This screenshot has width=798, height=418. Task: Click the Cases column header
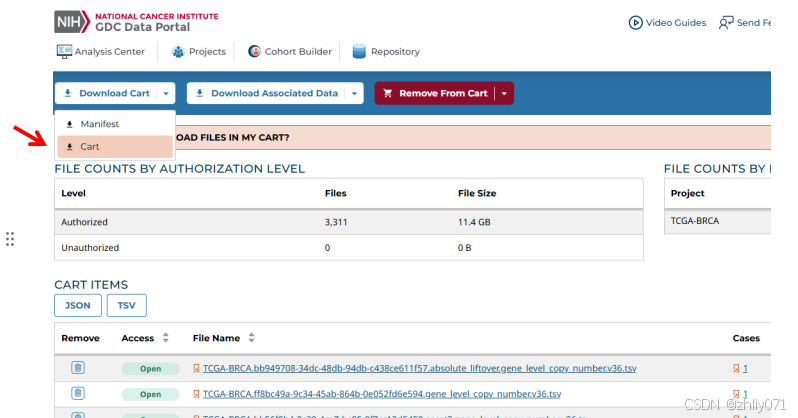point(746,338)
